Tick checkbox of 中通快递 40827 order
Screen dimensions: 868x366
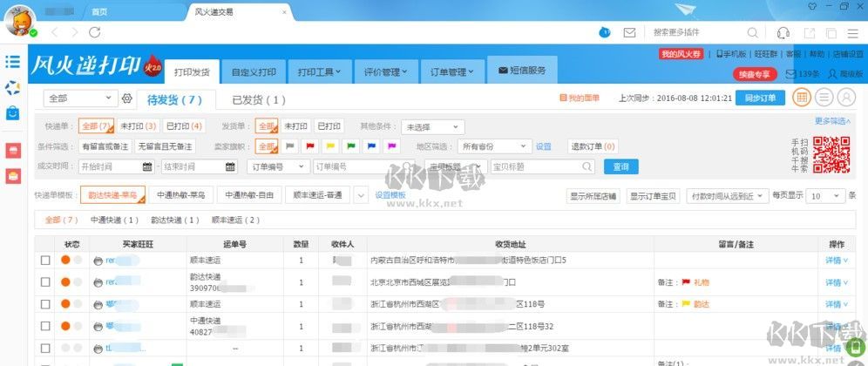45,326
